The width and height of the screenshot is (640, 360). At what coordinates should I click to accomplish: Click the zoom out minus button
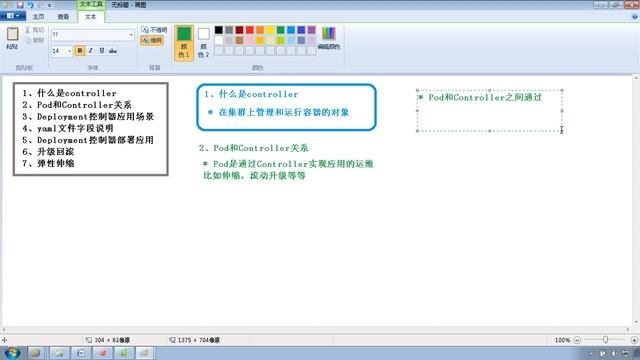pos(577,340)
